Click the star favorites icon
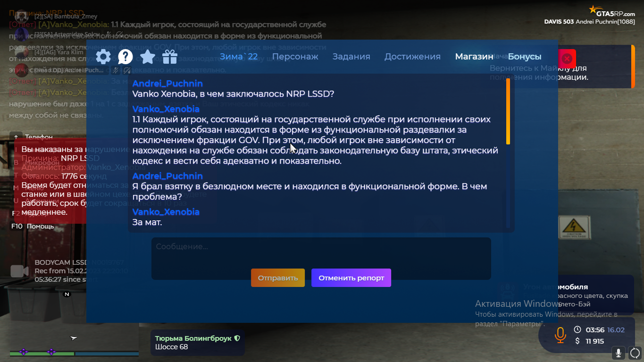 (x=148, y=57)
